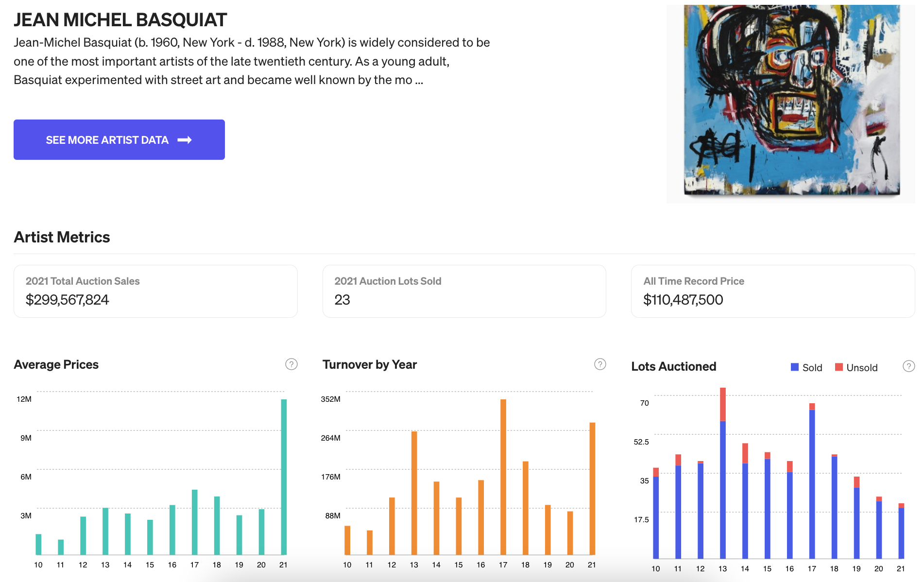Screen dimensions: 924x582
Task: Open the Turnover by Year help icon
Action: (x=600, y=364)
